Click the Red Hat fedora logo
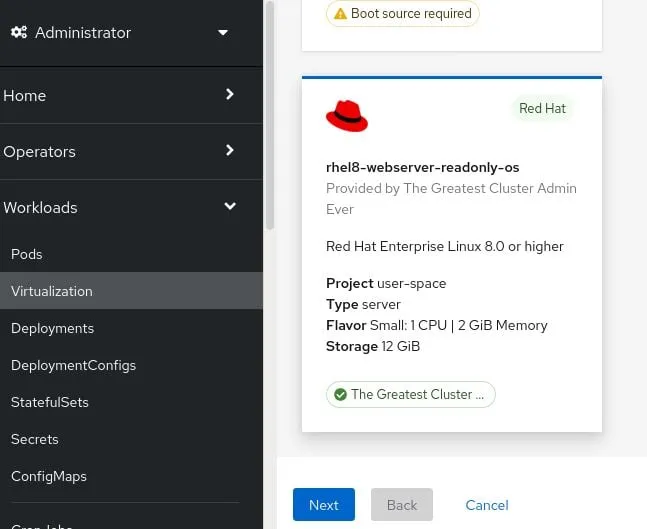 (x=347, y=116)
